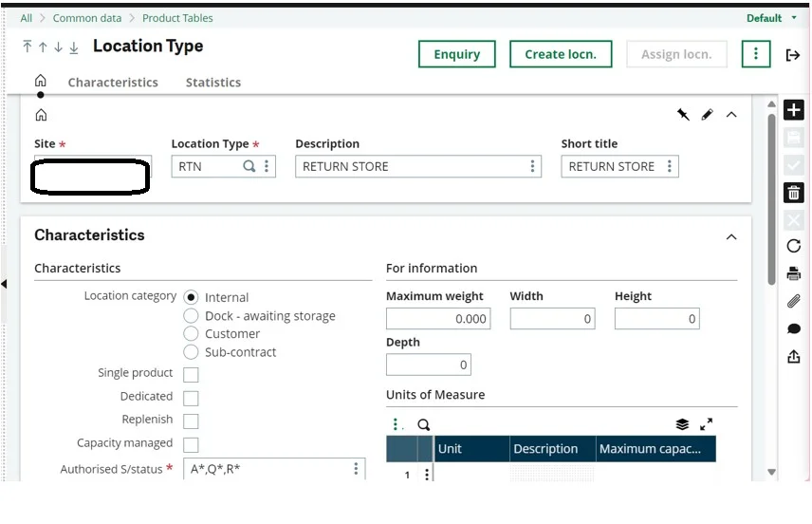Click the export upload icon
Screen dimensions: 812x524
click(x=793, y=357)
